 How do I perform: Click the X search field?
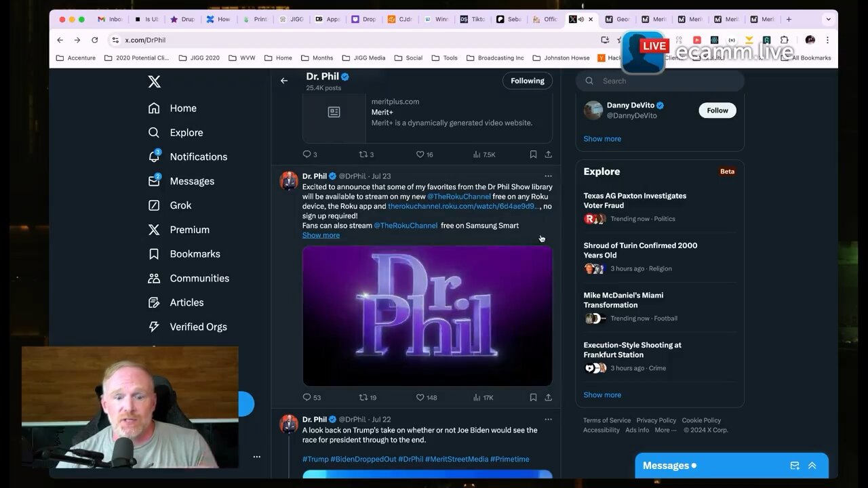tap(660, 81)
